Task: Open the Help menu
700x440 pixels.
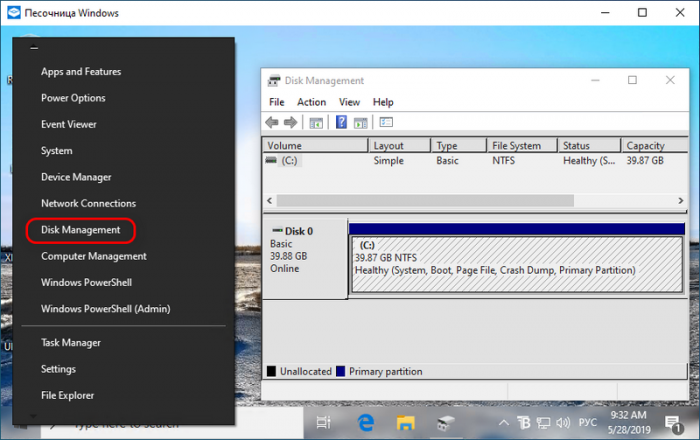Action: [383, 102]
